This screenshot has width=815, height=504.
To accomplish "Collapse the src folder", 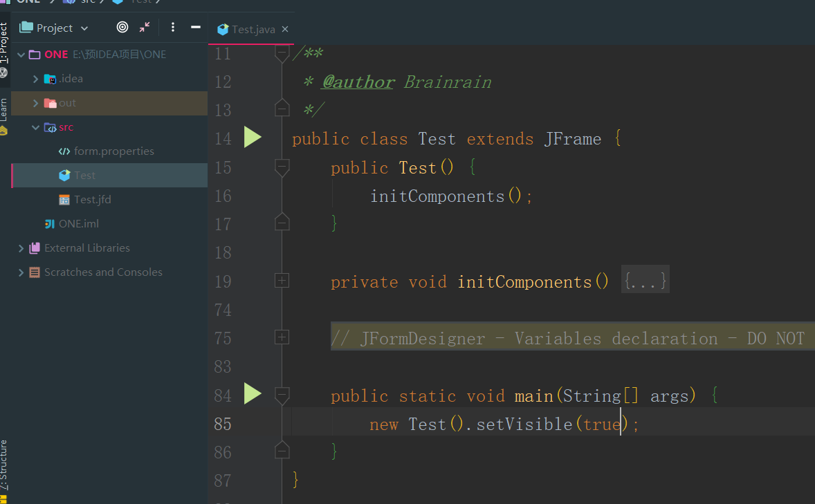I will coord(36,127).
